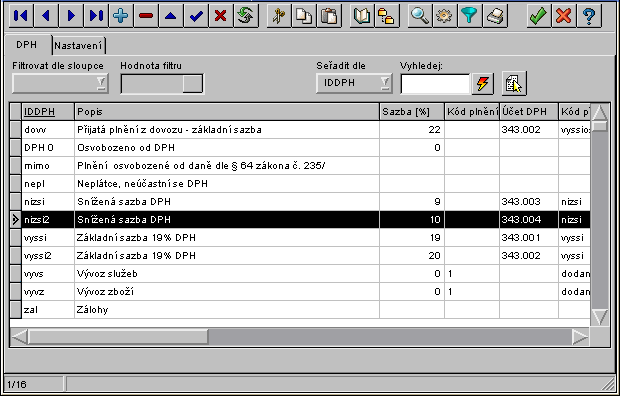This screenshot has width=620, height=396.
Task: Run search with the lightning bolt button
Action: click(482, 83)
